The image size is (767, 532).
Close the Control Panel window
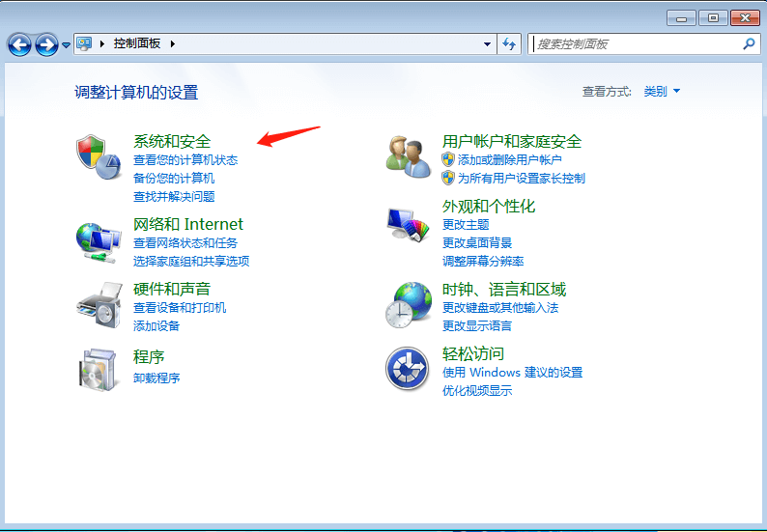click(745, 18)
